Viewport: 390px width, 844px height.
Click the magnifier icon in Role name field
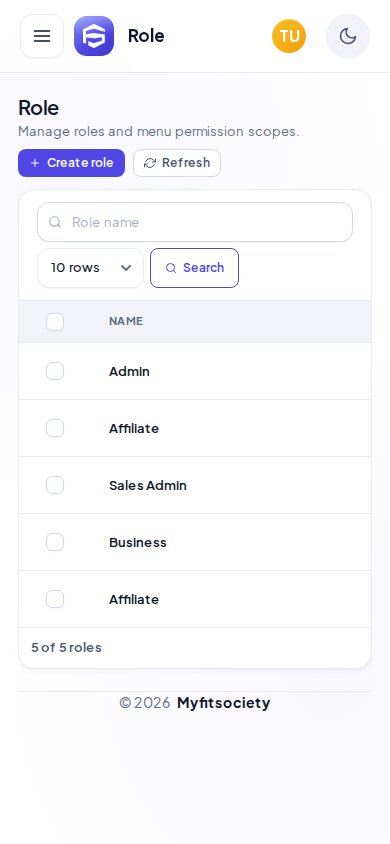click(55, 222)
